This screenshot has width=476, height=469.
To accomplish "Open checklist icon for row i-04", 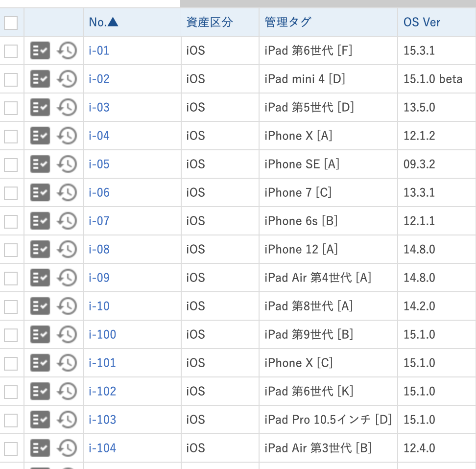I will 40,136.
